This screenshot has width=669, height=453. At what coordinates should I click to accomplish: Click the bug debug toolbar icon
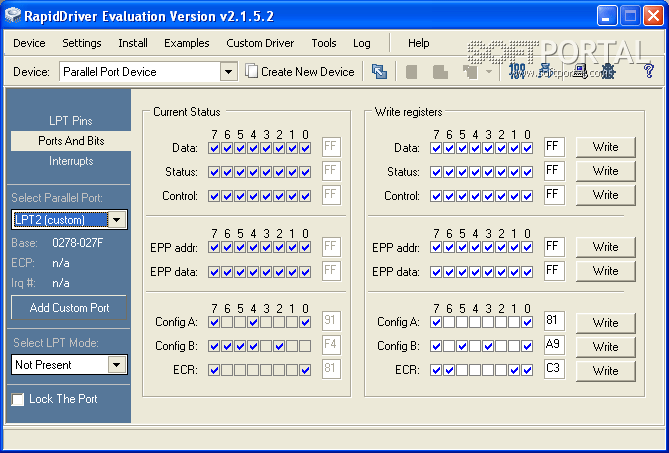[608, 71]
